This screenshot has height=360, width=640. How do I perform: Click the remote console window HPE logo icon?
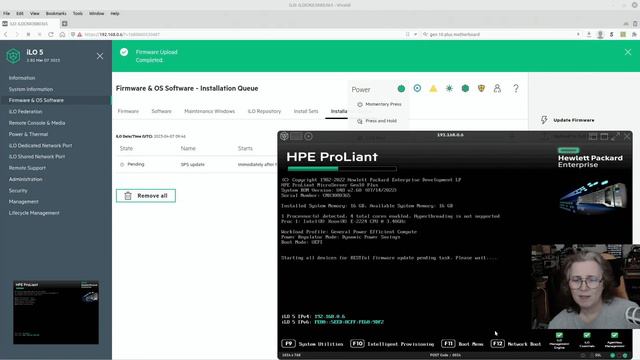284,136
